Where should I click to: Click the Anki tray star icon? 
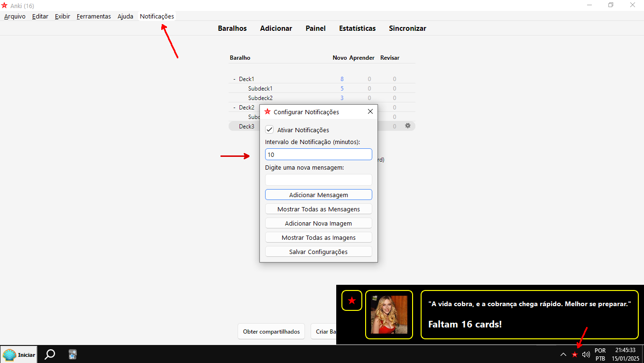(x=575, y=354)
